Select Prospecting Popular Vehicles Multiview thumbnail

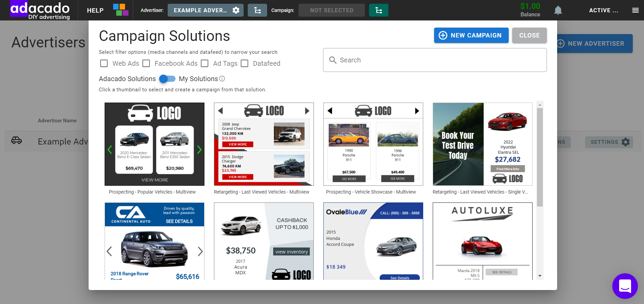coord(154,144)
